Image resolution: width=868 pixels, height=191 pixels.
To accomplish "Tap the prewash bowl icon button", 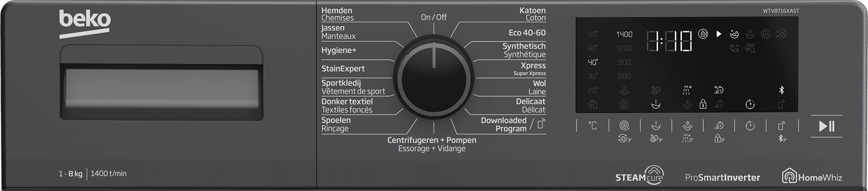I will pos(656,126).
